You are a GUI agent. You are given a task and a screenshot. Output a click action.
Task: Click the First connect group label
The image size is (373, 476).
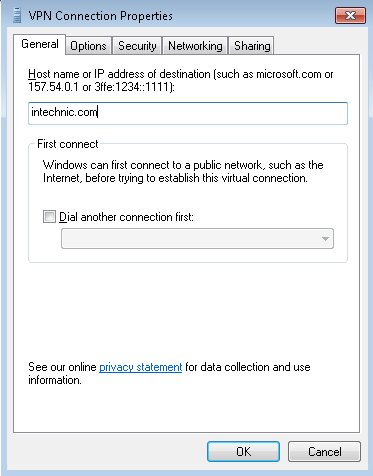tap(68, 144)
